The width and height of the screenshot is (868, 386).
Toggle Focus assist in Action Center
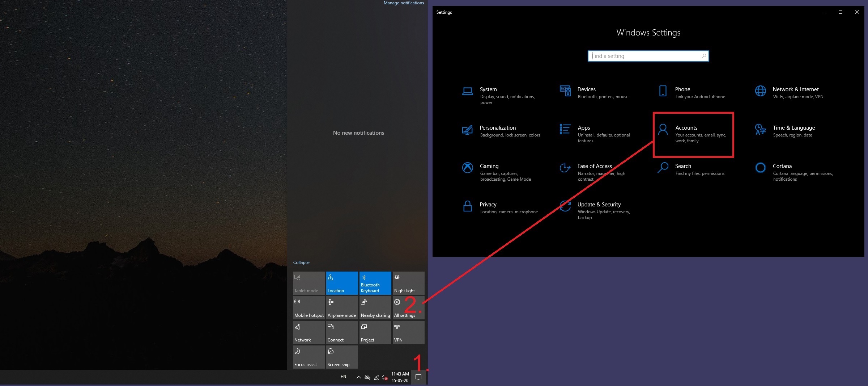coord(309,357)
